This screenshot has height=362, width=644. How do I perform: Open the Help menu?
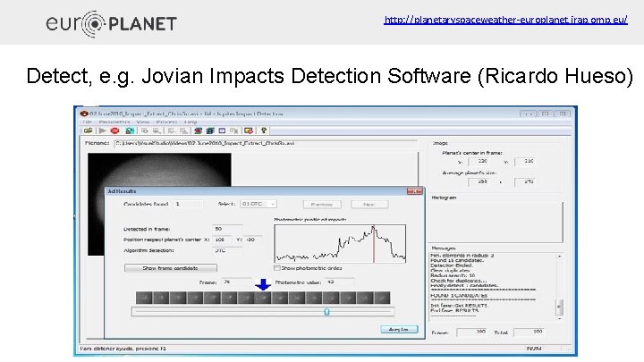click(191, 122)
